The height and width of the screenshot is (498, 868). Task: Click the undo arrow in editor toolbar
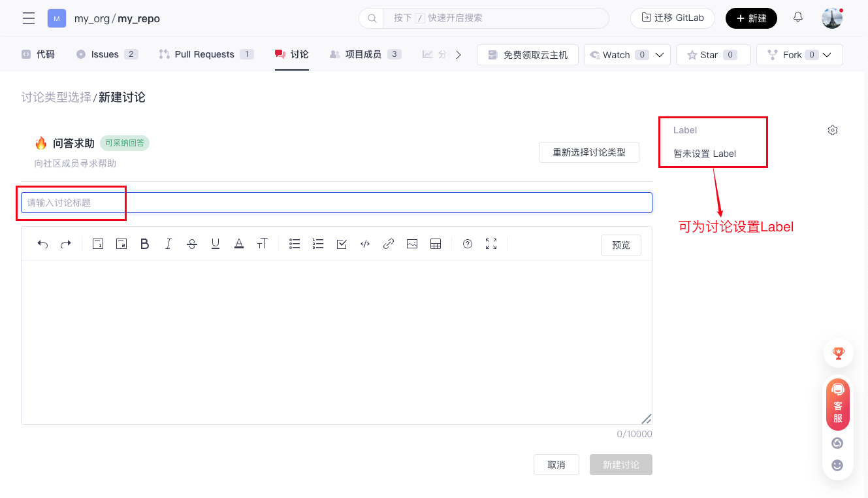tap(42, 244)
